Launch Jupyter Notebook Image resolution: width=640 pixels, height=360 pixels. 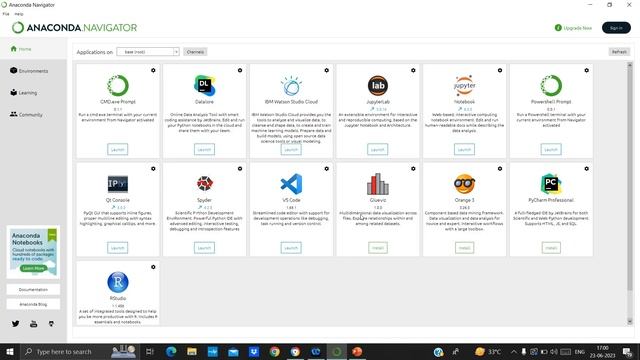tap(464, 149)
